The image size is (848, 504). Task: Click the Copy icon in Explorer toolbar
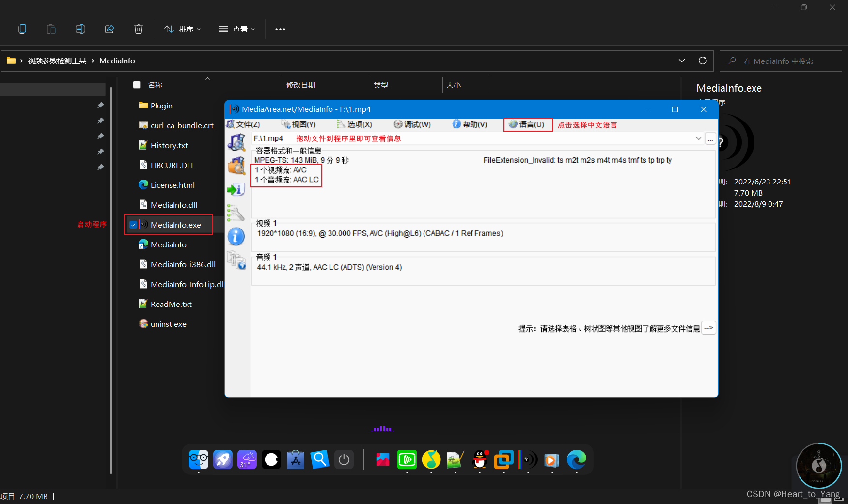coord(22,30)
